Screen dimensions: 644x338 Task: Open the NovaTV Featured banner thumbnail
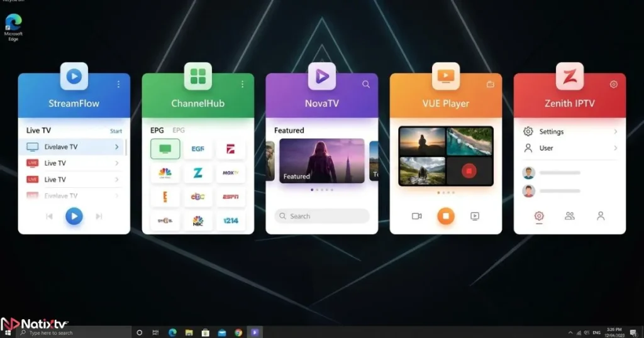coord(322,161)
